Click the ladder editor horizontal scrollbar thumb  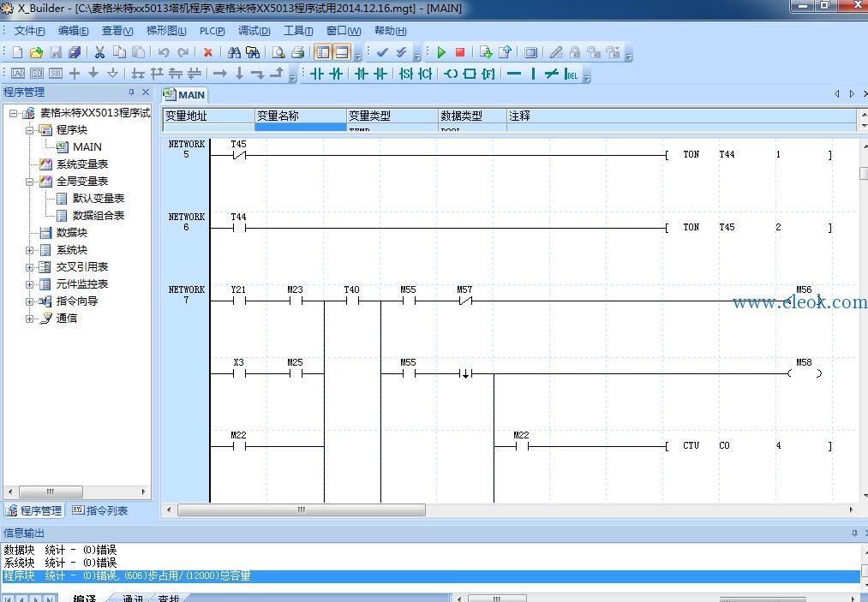point(301,510)
